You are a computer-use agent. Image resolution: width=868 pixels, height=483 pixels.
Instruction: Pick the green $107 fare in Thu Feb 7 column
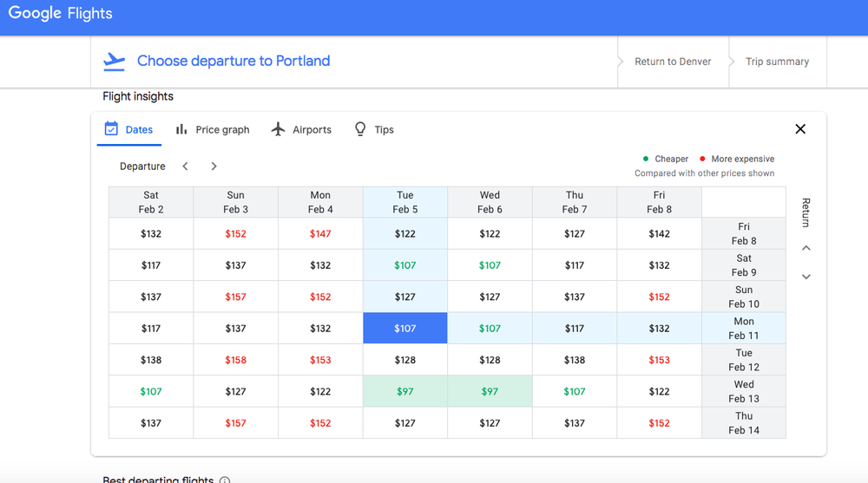click(575, 391)
